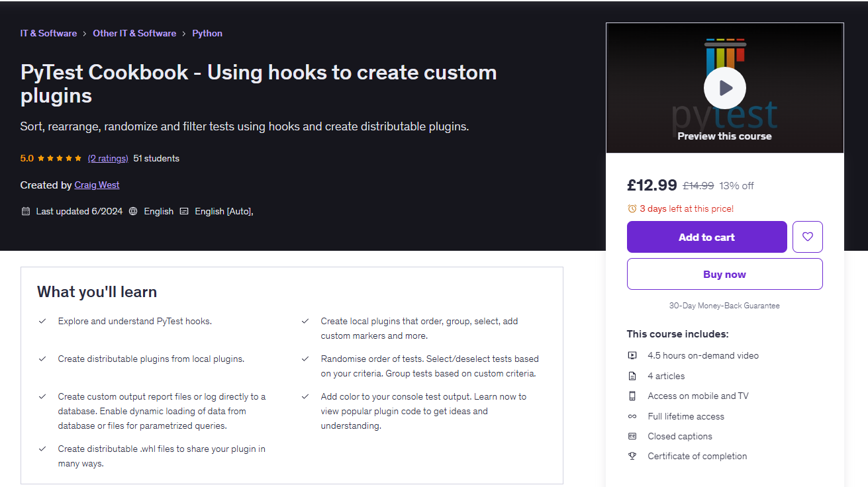Click the five-star rating display
Viewport: 868px width, 487px height.
click(60, 159)
